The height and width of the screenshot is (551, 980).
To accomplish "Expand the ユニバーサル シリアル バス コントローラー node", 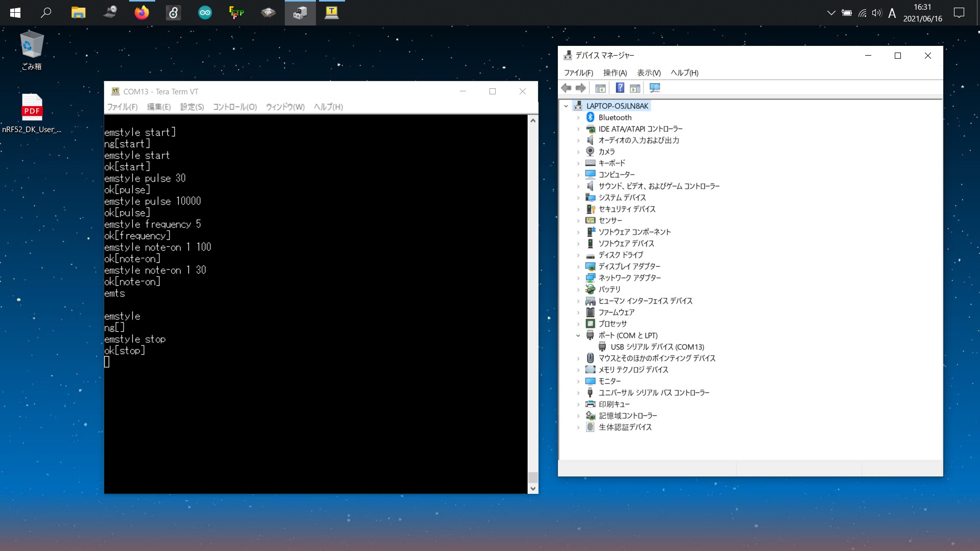I will (578, 393).
